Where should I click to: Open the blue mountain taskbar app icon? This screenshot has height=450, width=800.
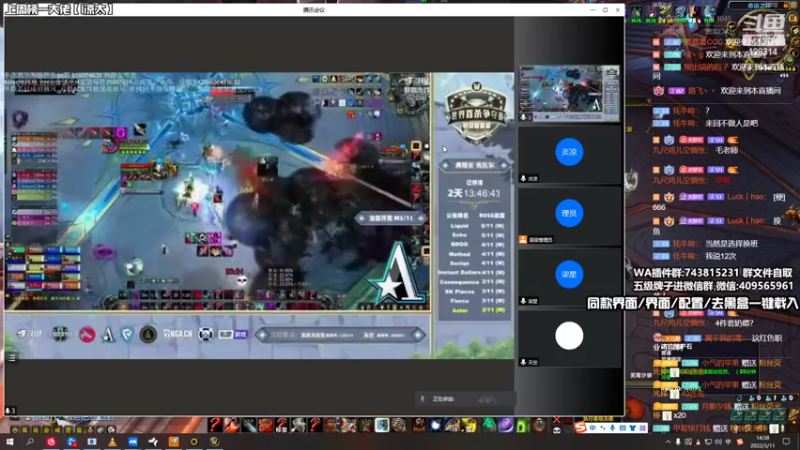133,442
